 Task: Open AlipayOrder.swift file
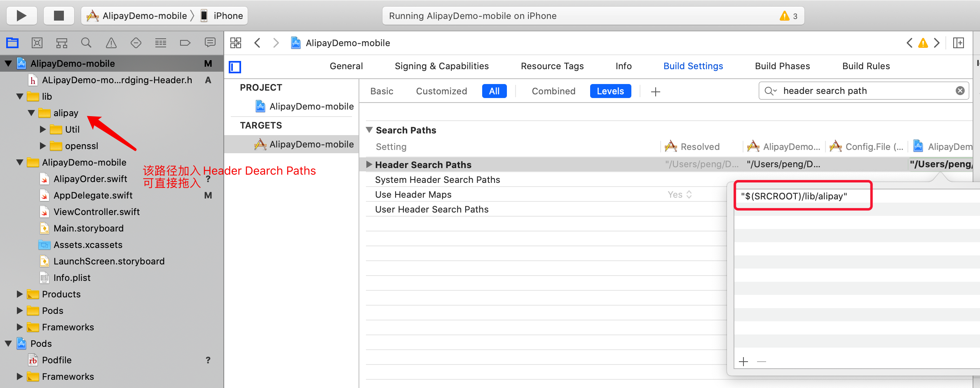click(x=90, y=179)
